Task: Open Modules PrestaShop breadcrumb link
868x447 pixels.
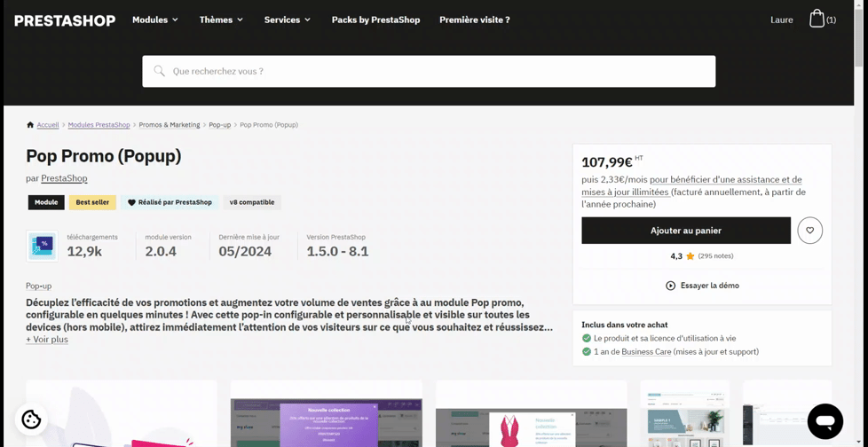Action: (99, 125)
